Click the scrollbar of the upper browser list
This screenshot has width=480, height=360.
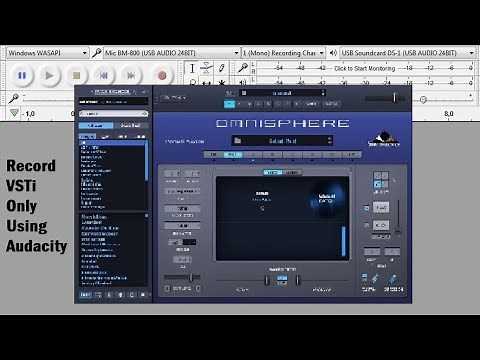[146, 161]
